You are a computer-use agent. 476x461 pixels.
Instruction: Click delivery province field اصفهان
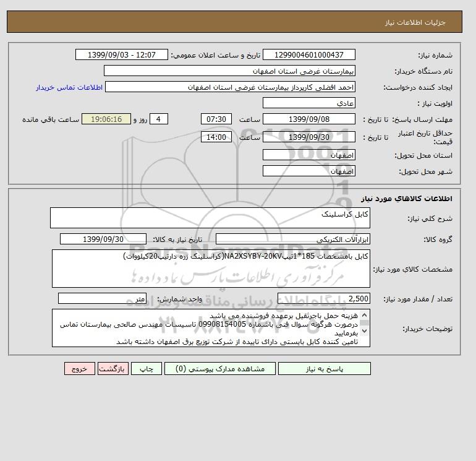(x=308, y=155)
